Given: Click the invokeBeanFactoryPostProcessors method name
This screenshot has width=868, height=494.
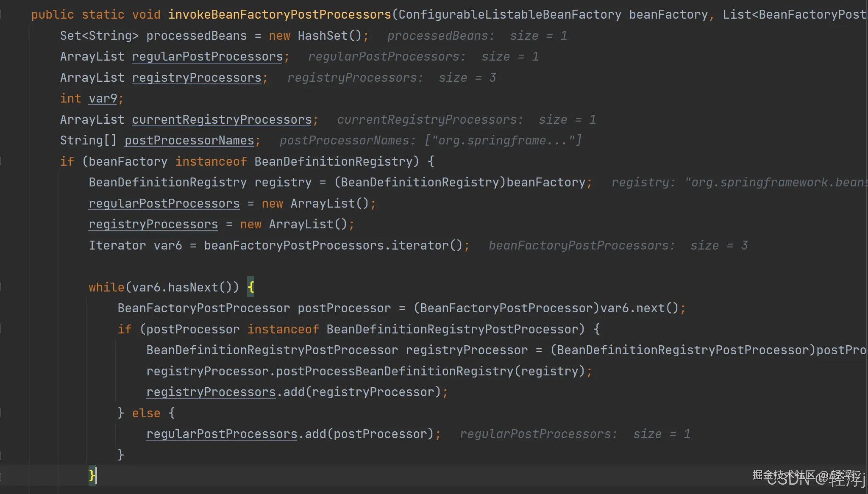Looking at the screenshot, I should [x=279, y=15].
